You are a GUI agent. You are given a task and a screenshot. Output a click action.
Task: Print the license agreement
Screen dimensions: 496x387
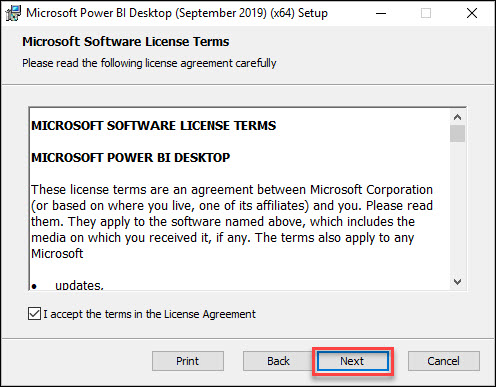point(188,361)
